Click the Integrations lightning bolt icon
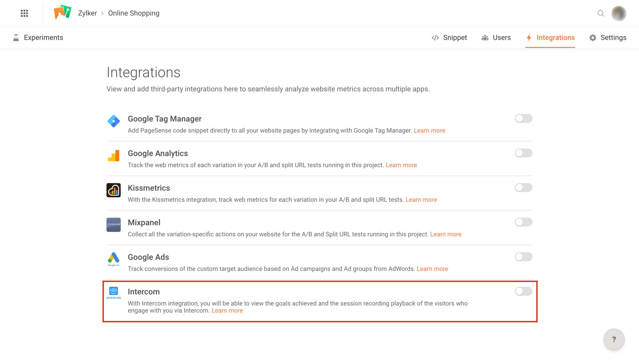Screen dimensions: 639x364 529,38
